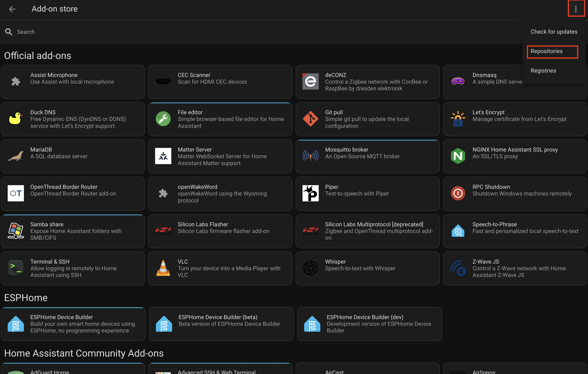Viewport: 588px width, 374px height.
Task: Open the Mosquitto broker add-on title
Action: point(346,150)
